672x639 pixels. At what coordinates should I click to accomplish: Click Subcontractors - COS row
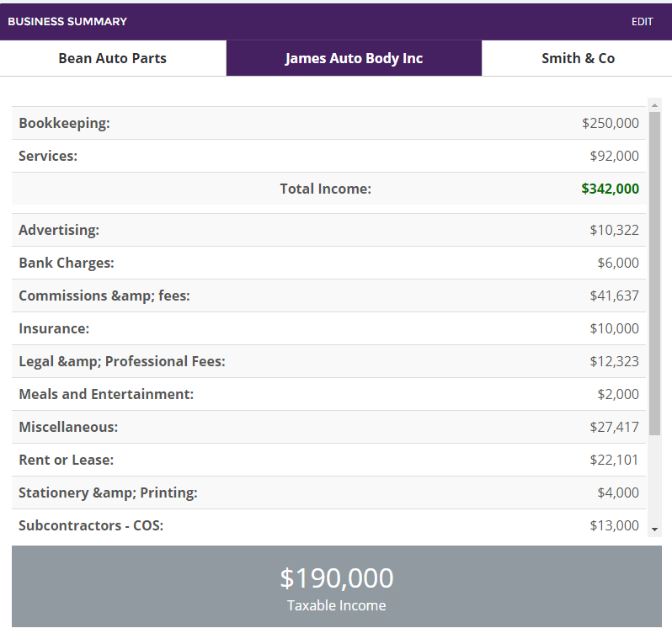click(328, 525)
